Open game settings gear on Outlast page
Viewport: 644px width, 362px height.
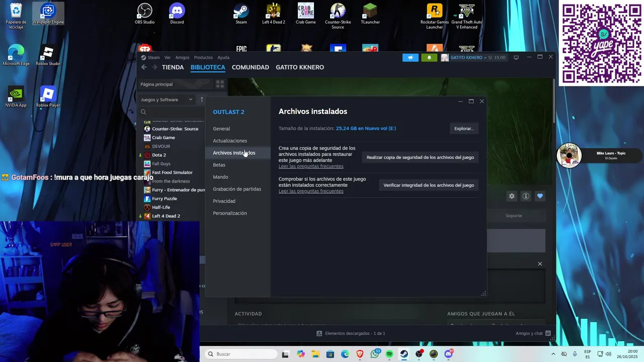(x=512, y=196)
